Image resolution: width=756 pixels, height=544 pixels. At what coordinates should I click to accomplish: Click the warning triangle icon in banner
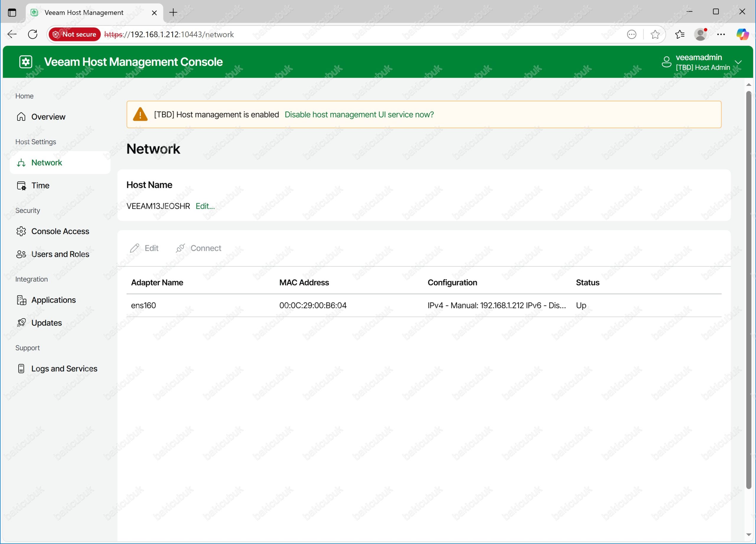click(140, 114)
